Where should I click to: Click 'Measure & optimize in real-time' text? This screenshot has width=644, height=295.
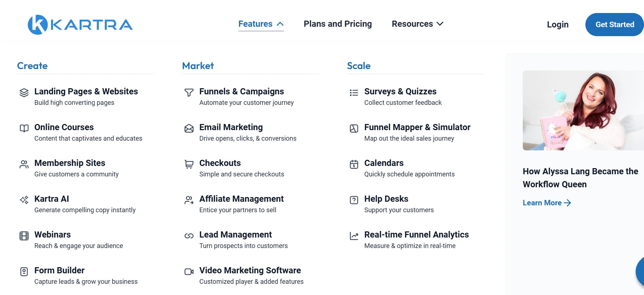click(410, 246)
